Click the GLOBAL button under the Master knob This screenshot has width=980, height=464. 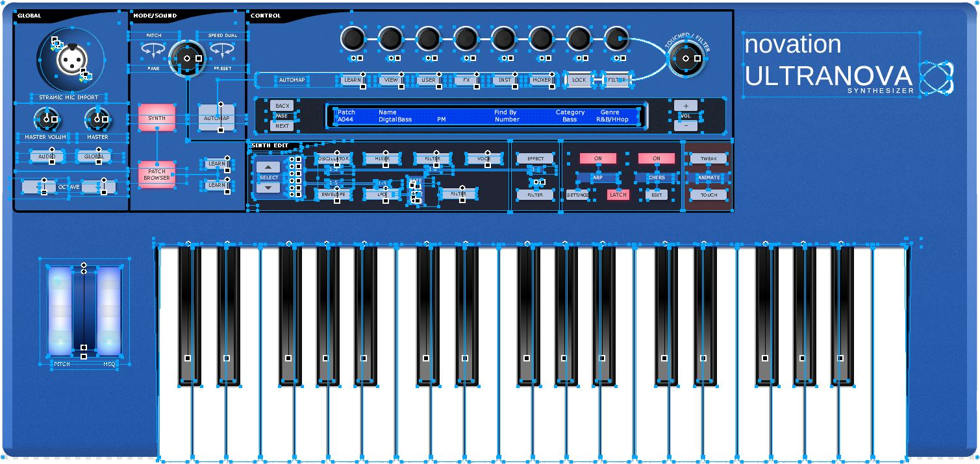tap(94, 156)
